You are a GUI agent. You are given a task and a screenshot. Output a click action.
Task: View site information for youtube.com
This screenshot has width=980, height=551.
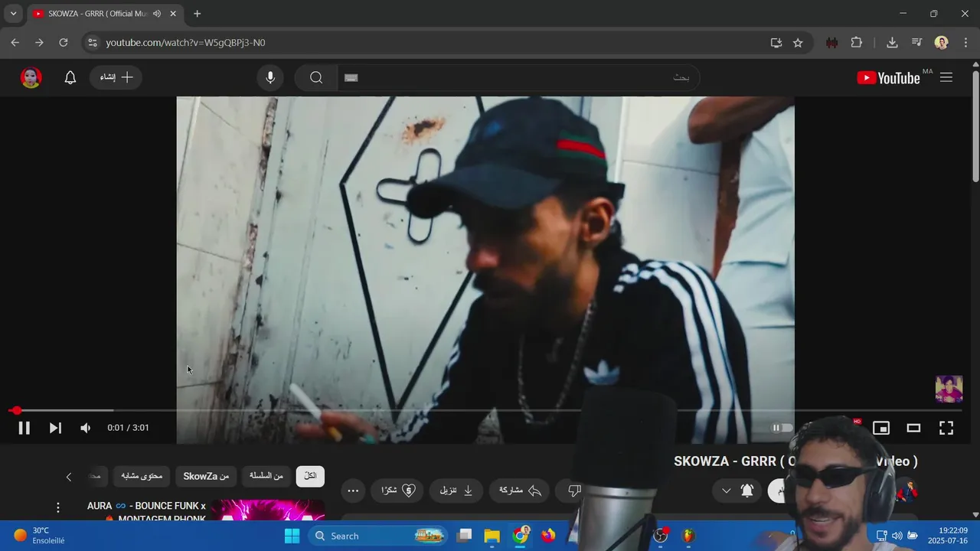coord(93,43)
